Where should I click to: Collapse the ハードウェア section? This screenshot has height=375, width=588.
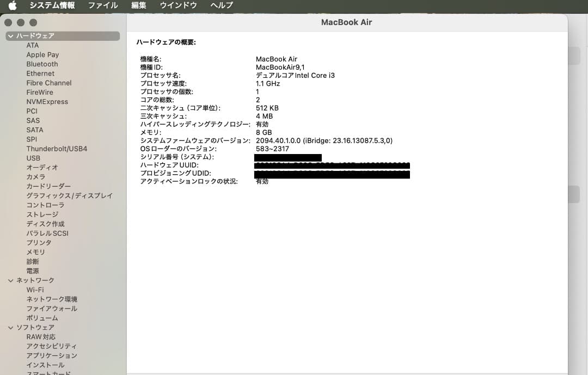[10, 36]
